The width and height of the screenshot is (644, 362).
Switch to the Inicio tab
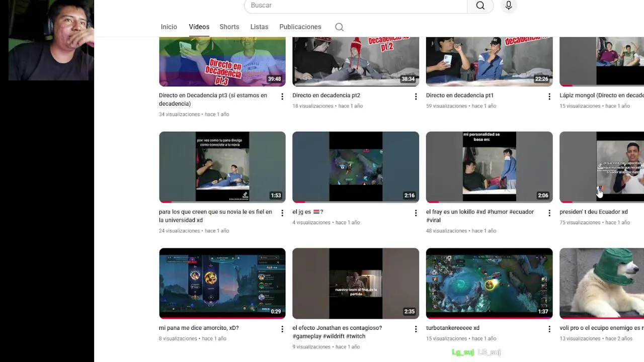pos(169,27)
